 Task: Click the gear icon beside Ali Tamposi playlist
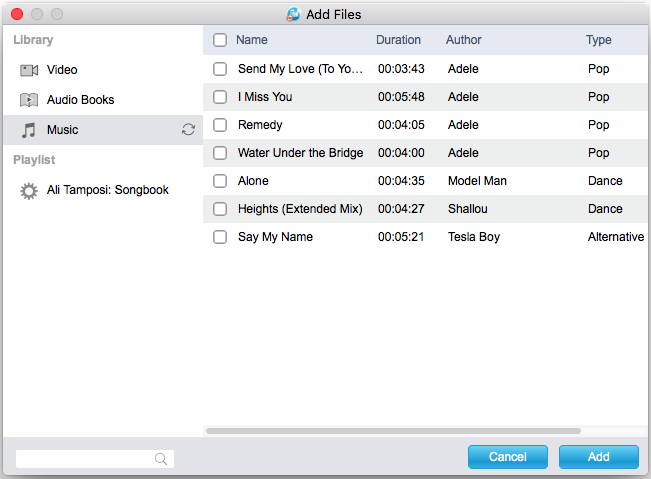(x=29, y=190)
